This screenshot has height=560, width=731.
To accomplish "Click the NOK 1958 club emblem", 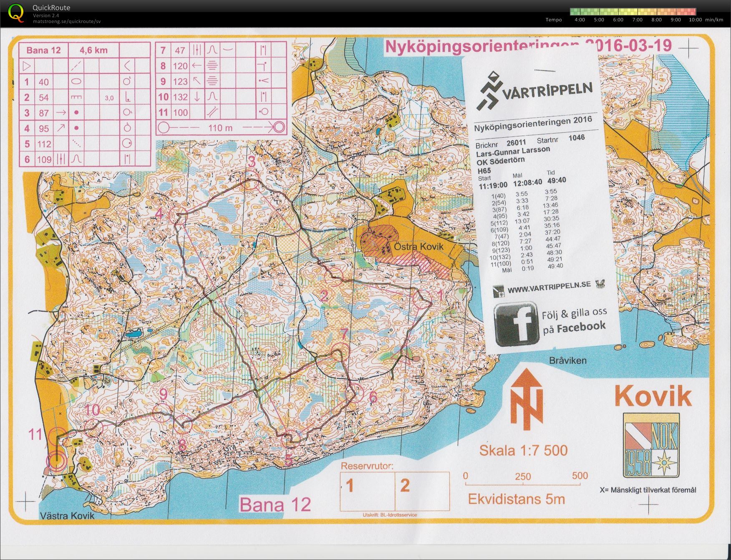I will pos(651,445).
